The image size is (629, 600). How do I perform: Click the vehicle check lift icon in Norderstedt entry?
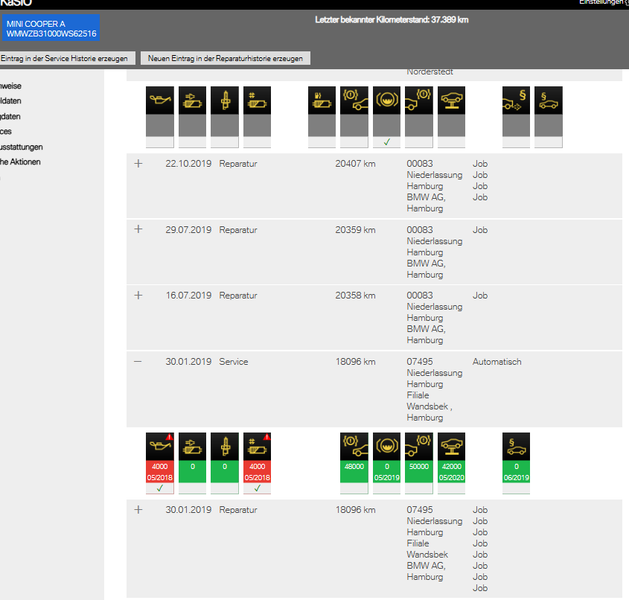[x=451, y=100]
